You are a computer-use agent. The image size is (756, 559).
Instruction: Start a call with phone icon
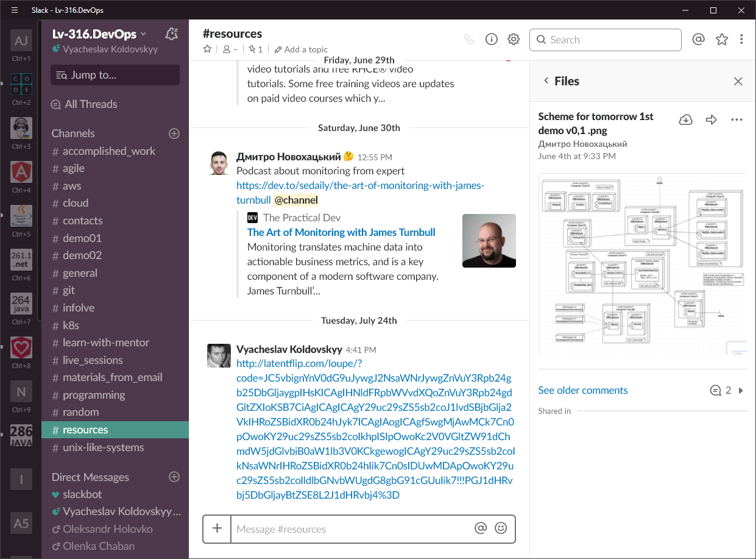click(x=469, y=39)
